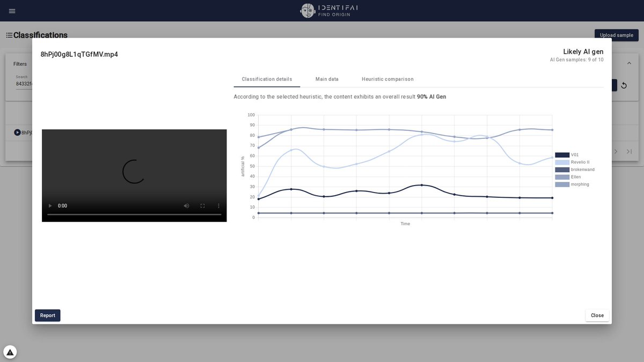
Task: Reset filters with the refresh icon
Action: coord(624,85)
